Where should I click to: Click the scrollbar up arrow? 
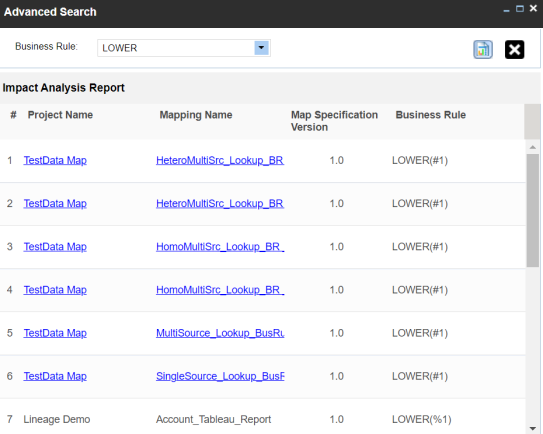(533, 147)
